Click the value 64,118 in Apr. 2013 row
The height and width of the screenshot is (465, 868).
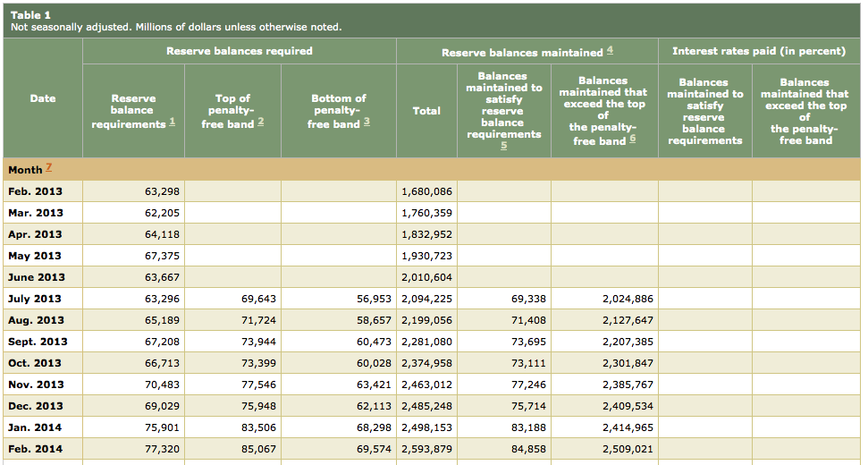coord(162,234)
